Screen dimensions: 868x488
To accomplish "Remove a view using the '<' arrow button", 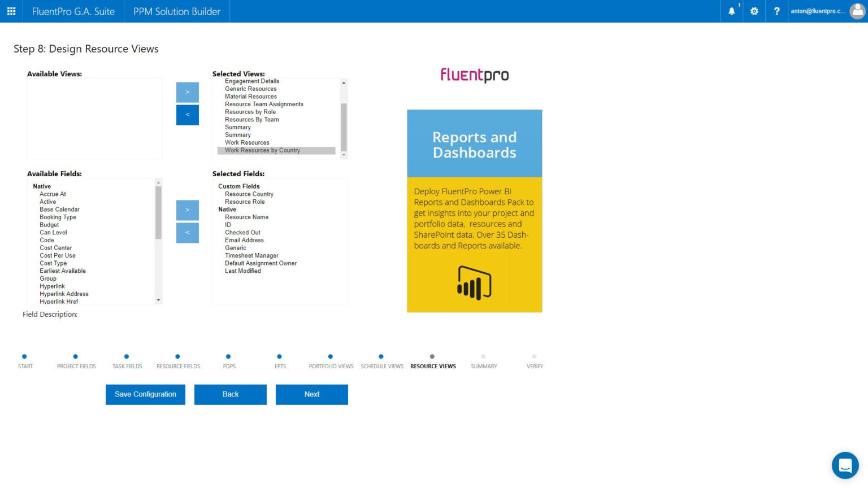I will (x=187, y=115).
